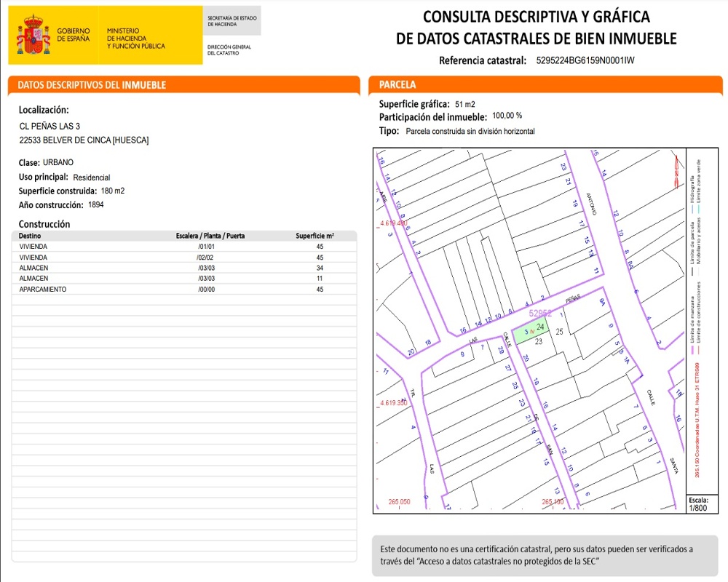
Task: Click 'Secretaría de Estado de Hacienda' label
Action: pos(232,21)
